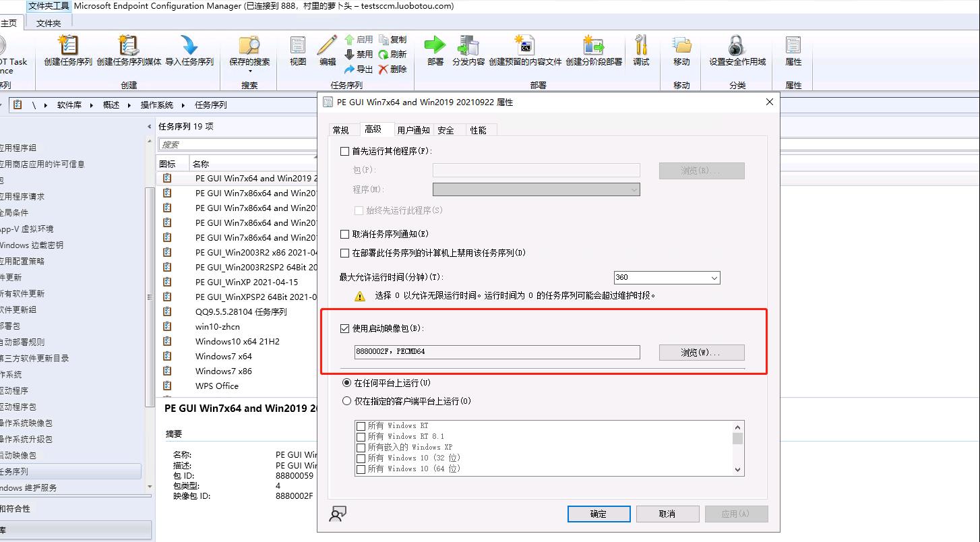Click Disable (禁用) in ribbon
This screenshot has height=542, width=980.
[359, 54]
